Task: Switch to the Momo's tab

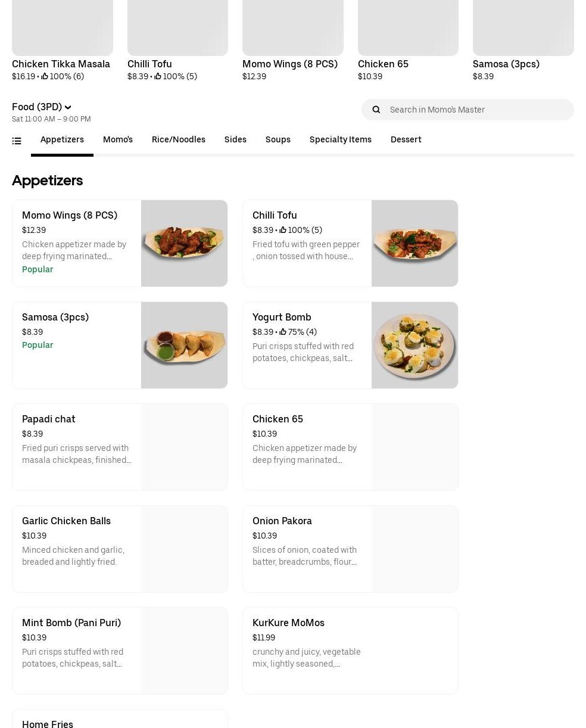Action: tap(118, 139)
